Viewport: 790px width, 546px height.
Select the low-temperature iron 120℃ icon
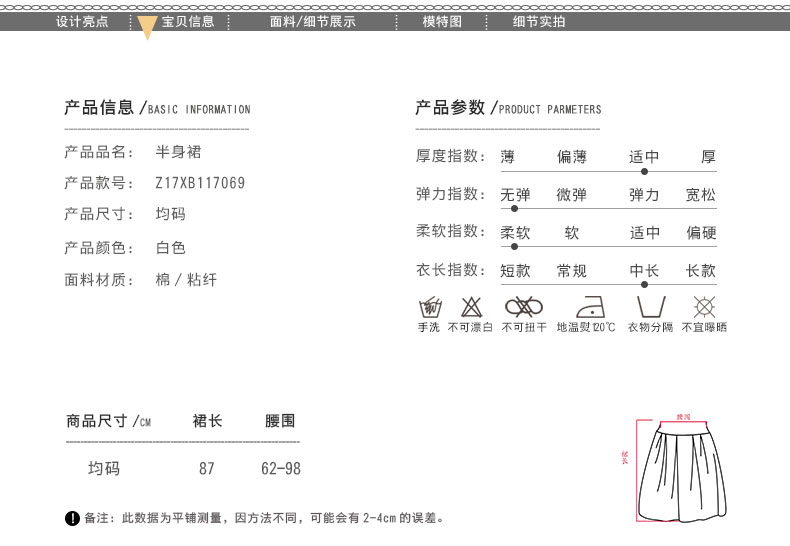586,307
